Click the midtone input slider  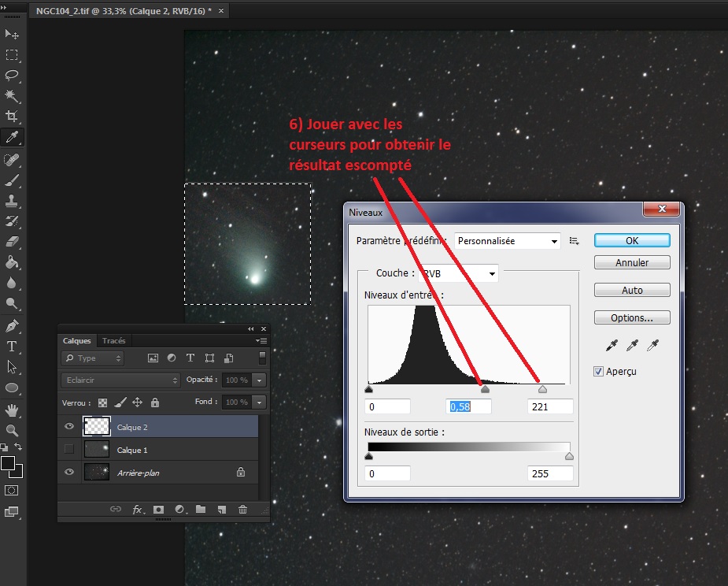point(485,389)
